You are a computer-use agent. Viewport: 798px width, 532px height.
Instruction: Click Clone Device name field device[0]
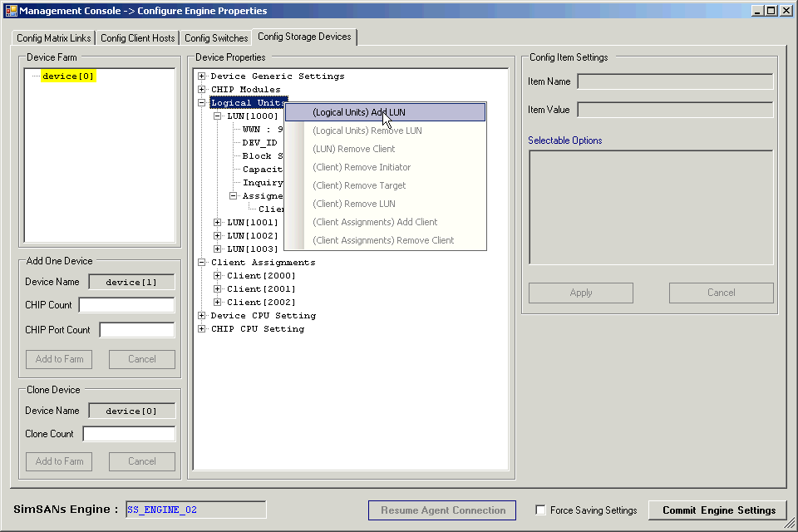pyautogui.click(x=131, y=411)
